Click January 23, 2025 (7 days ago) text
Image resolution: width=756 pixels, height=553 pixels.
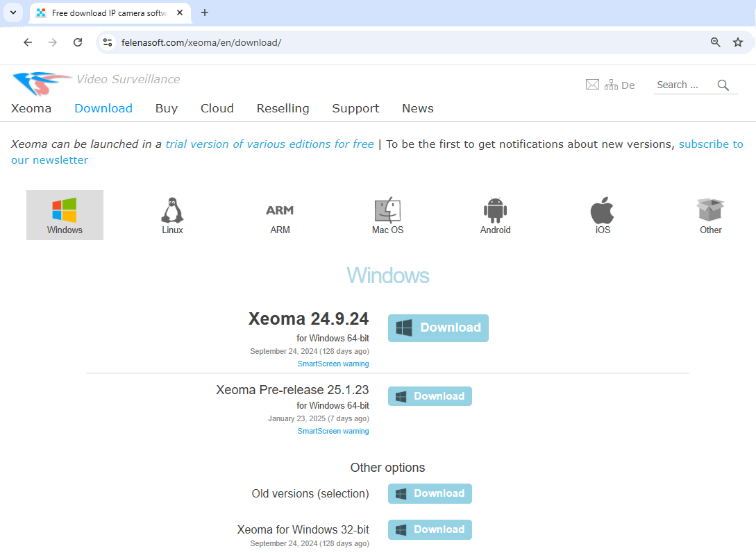click(319, 418)
